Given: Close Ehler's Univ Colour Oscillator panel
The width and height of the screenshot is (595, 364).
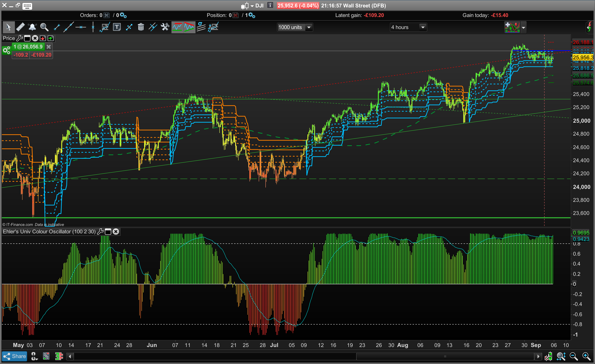Looking at the screenshot, I should [x=116, y=232].
